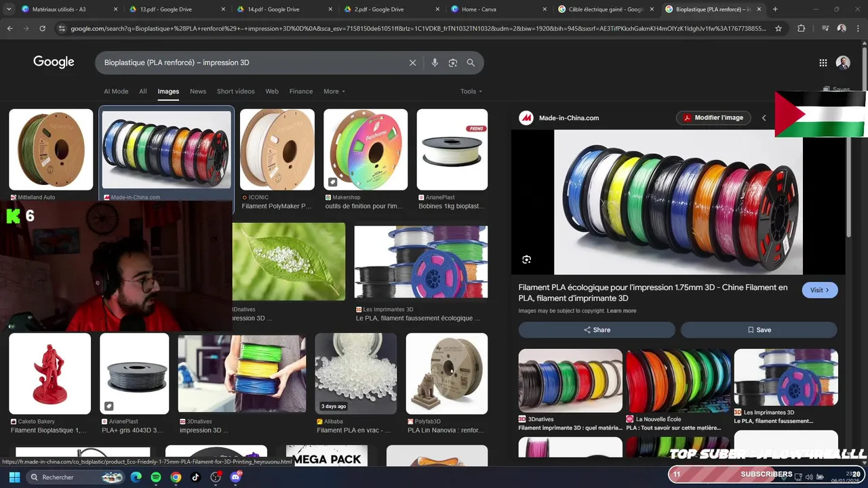Go to previous image in preview panel
This screenshot has height=488, width=868.
tap(764, 118)
